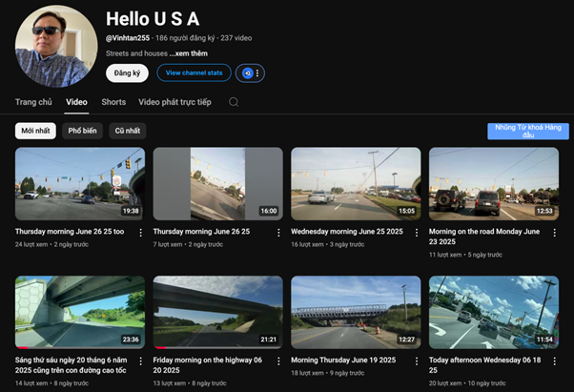
Task: Click 13 lượt xem • 8 ngày trước text
Action: pos(190,383)
